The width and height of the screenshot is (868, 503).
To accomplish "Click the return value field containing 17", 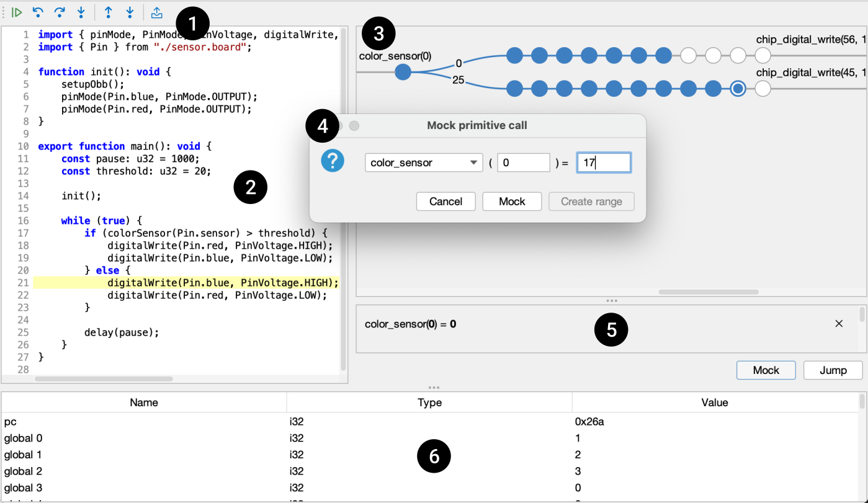I will tap(604, 163).
